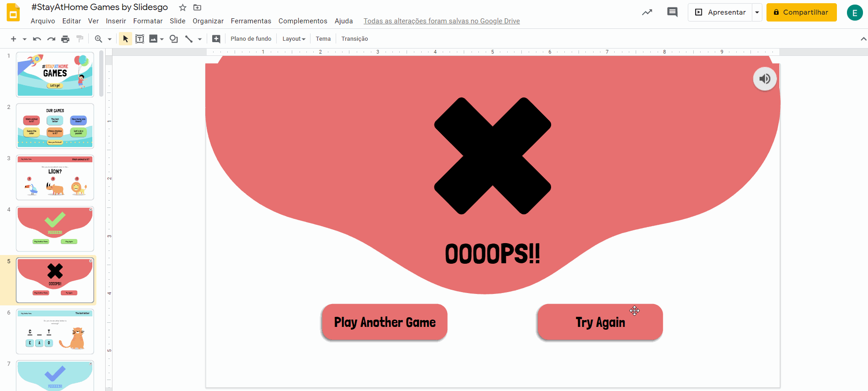Screen dimensions: 868x391
Task: Print the presentation
Action: tap(65, 39)
